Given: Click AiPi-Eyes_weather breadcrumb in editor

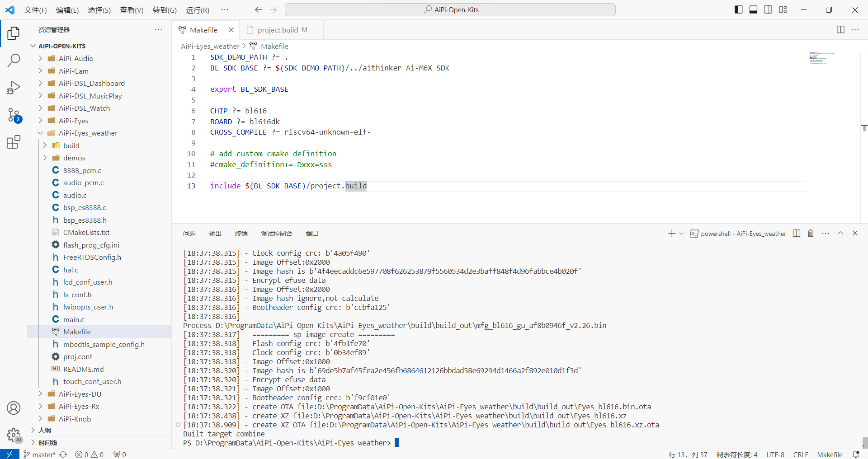Looking at the screenshot, I should coord(210,46).
